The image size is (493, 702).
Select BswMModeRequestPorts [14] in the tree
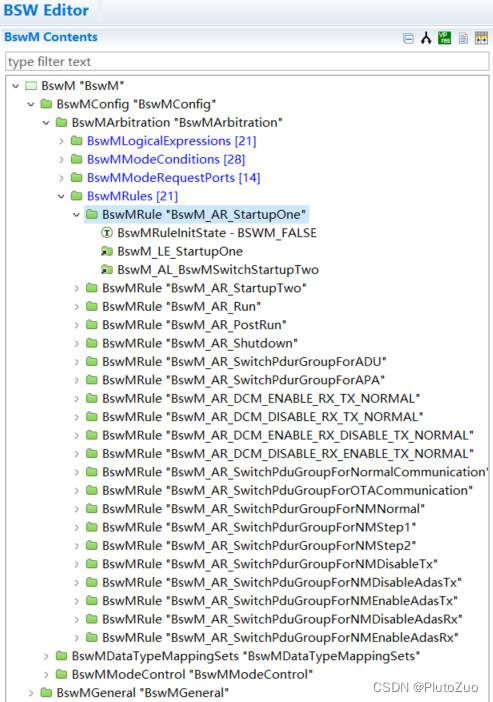pyautogui.click(x=173, y=178)
